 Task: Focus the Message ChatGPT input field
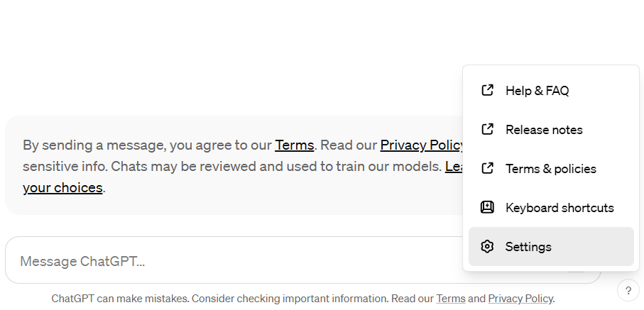click(213, 261)
